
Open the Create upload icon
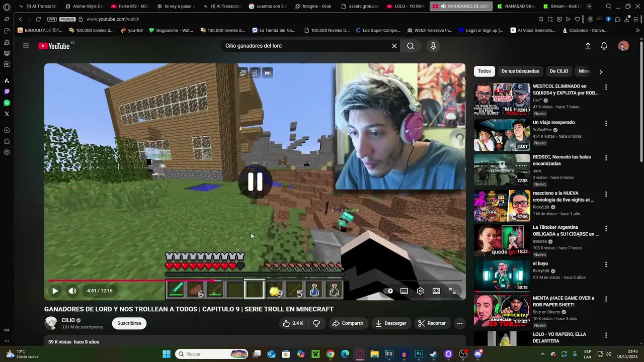(588, 46)
